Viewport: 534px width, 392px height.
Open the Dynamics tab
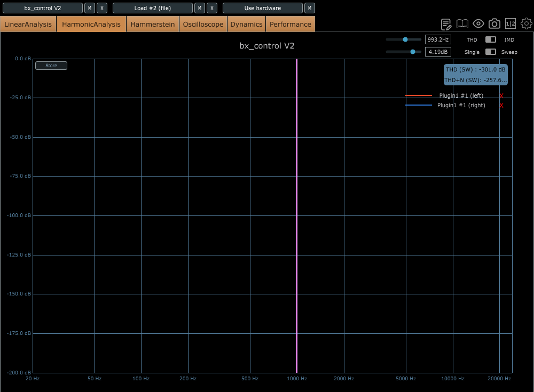click(246, 24)
